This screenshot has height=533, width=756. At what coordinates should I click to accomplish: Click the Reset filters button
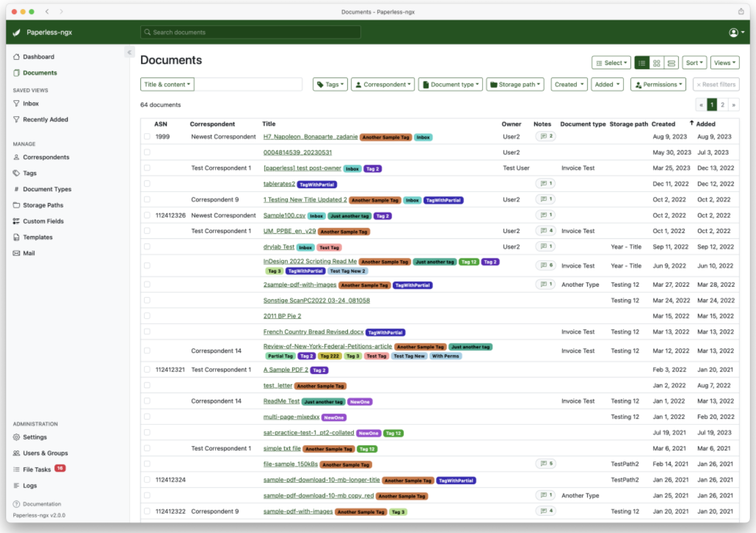(716, 85)
